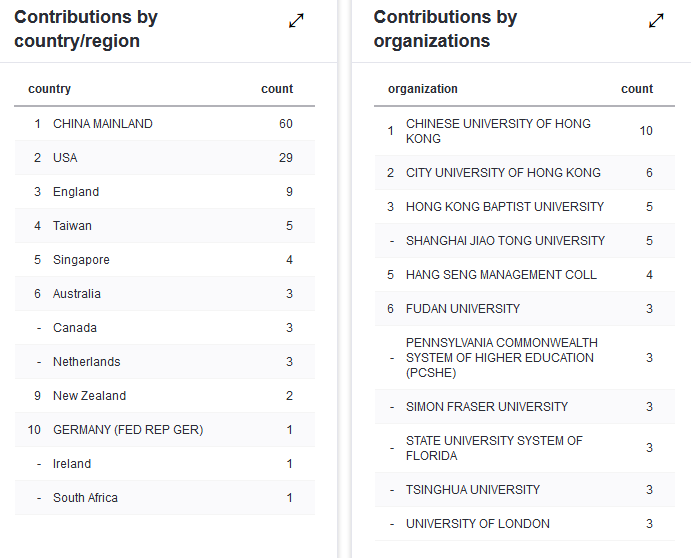Select New Zealand in the table

click(x=89, y=396)
